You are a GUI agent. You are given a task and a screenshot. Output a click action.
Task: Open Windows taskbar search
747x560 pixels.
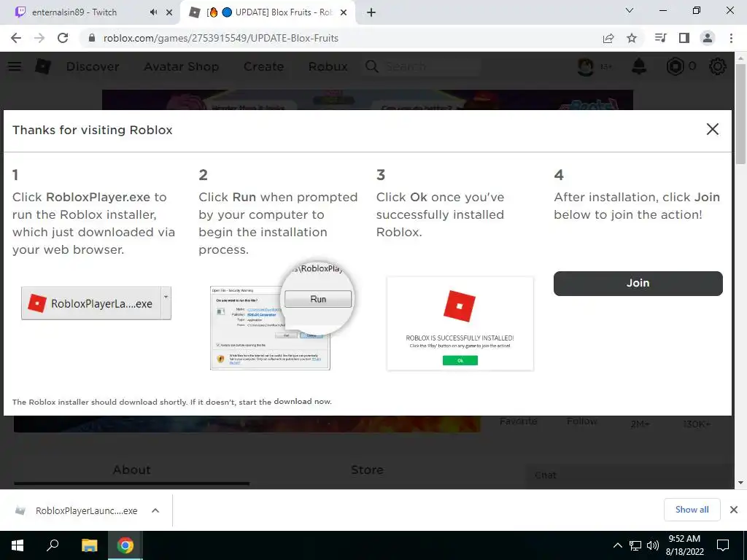tap(53, 545)
